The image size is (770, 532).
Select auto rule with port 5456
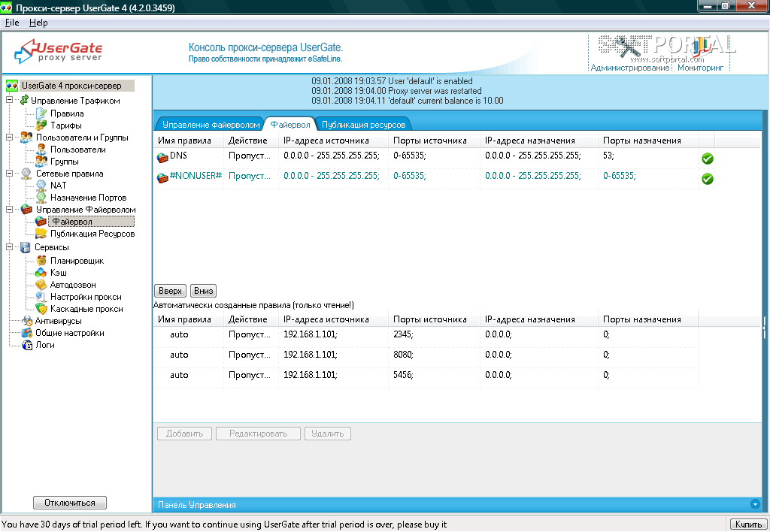[426, 375]
